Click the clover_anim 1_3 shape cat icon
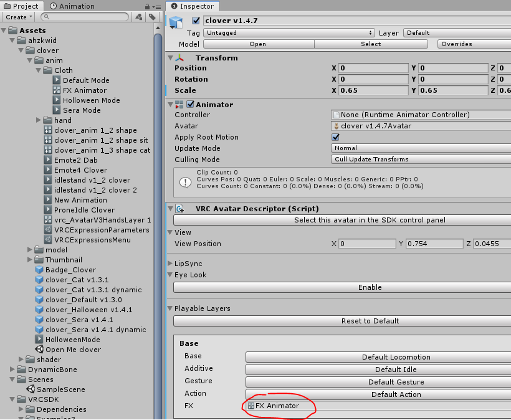 click(x=48, y=150)
